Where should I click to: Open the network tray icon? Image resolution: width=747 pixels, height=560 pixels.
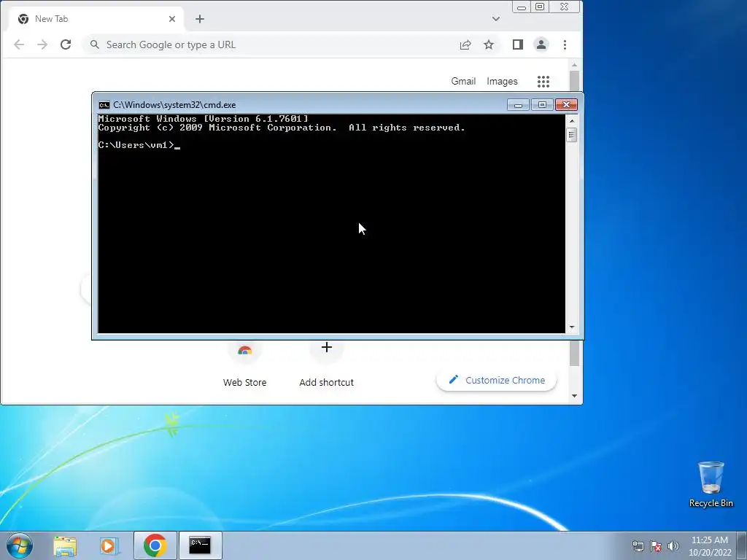coord(638,546)
